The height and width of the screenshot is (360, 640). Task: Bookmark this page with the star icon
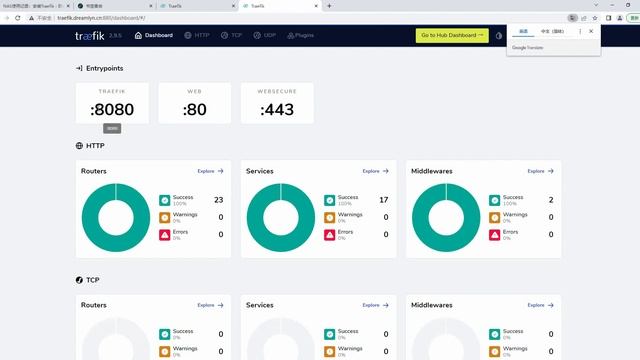595,18
